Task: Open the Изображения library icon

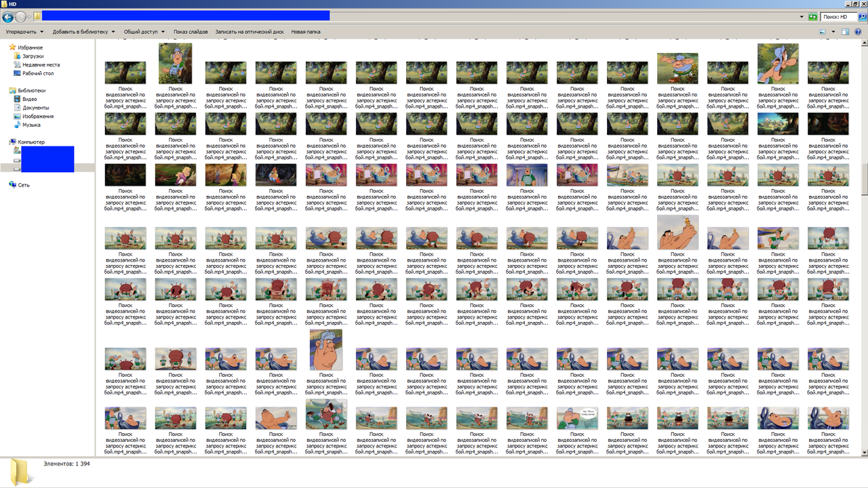Action: [17, 116]
